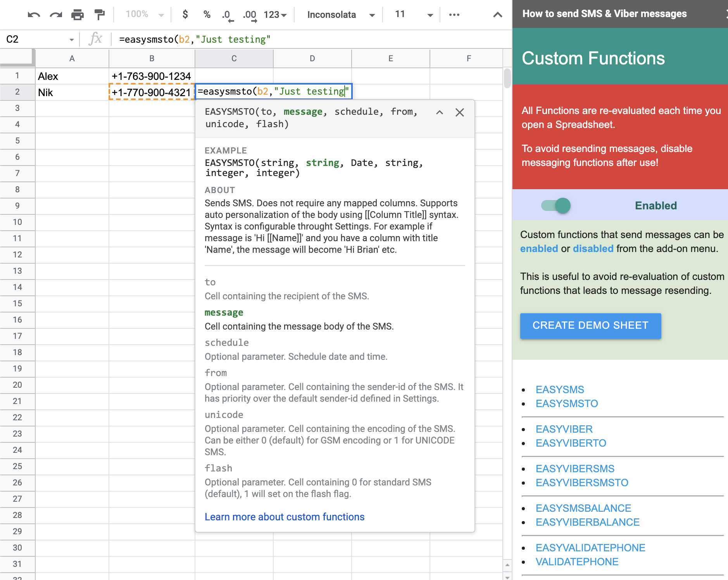This screenshot has height=580, width=728.
Task: Open the font size dropdown
Action: click(412, 14)
